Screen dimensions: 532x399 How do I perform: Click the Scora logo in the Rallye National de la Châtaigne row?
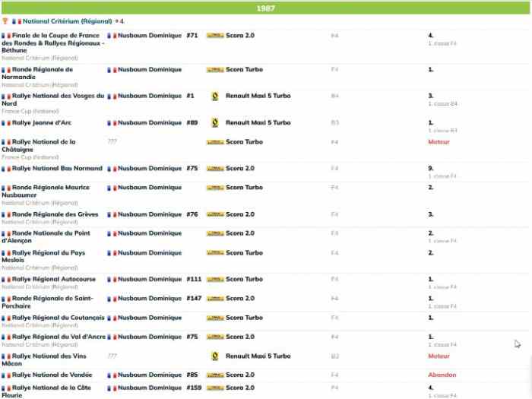(215, 142)
